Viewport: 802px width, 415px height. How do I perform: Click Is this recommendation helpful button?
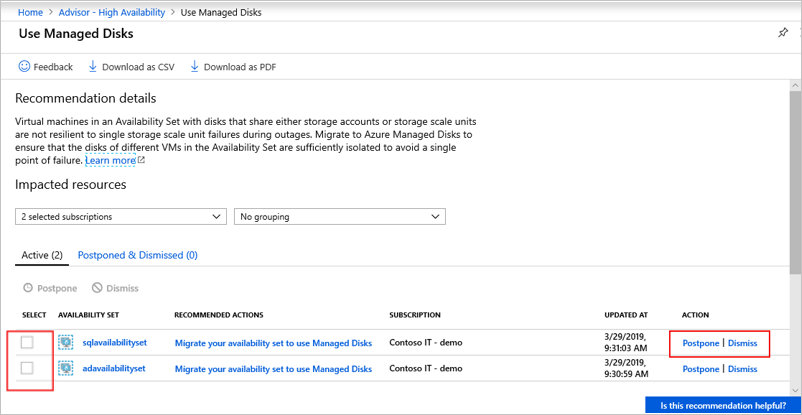723,406
